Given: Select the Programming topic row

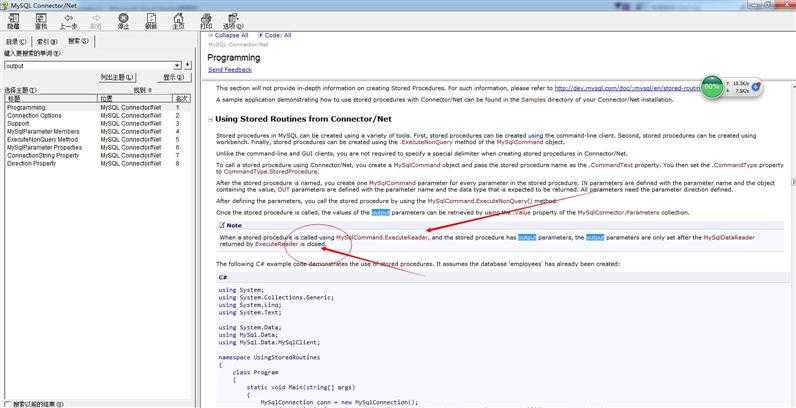Looking at the screenshot, I should 97,108.
